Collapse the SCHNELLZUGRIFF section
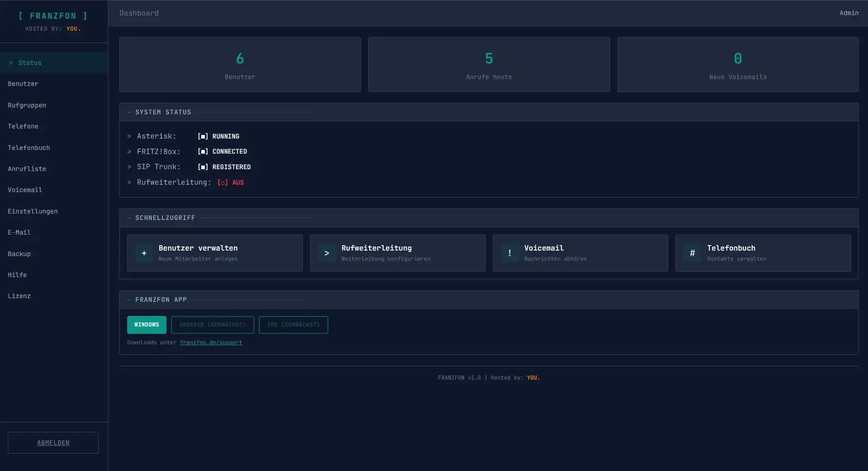 click(x=129, y=218)
